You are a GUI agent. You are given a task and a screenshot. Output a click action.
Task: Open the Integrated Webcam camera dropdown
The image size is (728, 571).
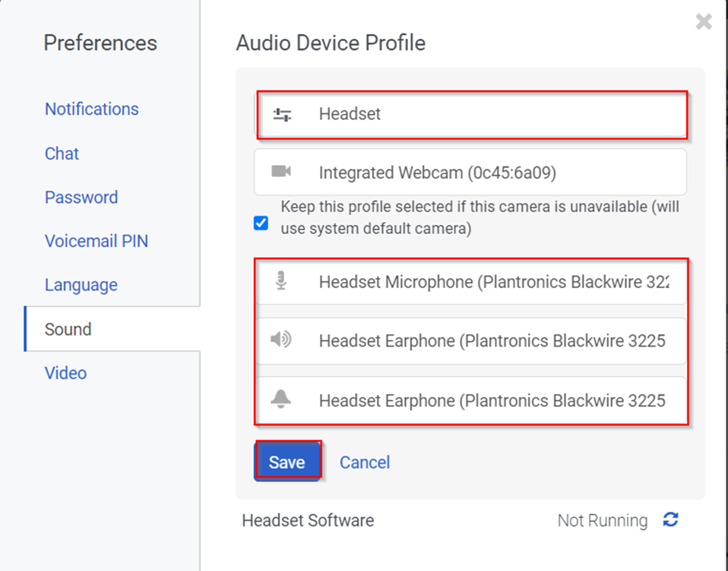[471, 173]
